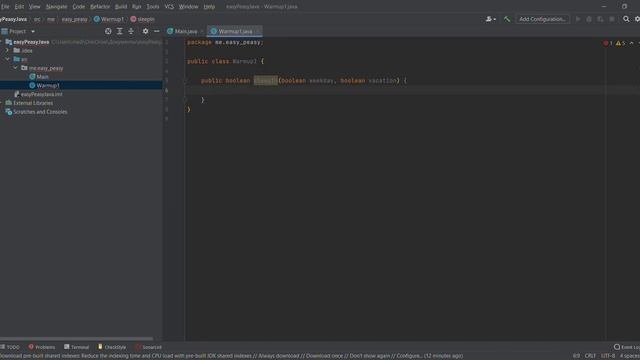Expand the .idea folder
Image resolution: width=640 pixels, height=360 pixels.
coord(7,51)
